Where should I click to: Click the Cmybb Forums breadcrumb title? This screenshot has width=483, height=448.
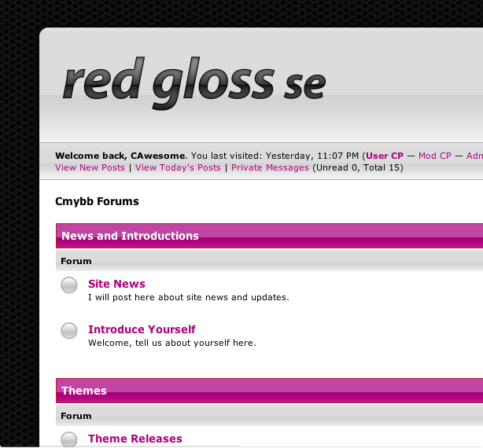coord(97,202)
